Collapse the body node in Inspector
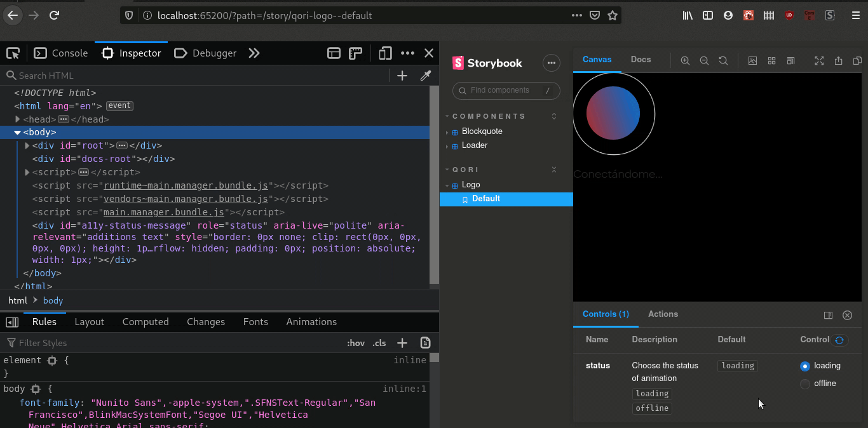Viewport: 868px width, 428px height. pyautogui.click(x=18, y=132)
